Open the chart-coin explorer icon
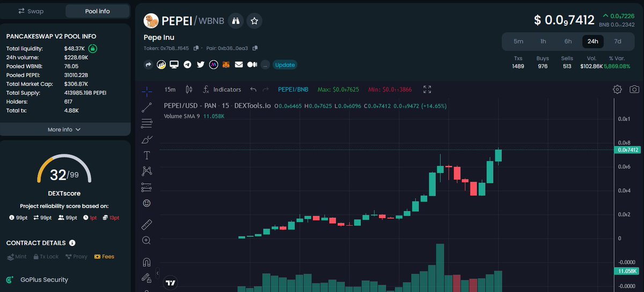The height and width of the screenshot is (292, 644). 161,64
